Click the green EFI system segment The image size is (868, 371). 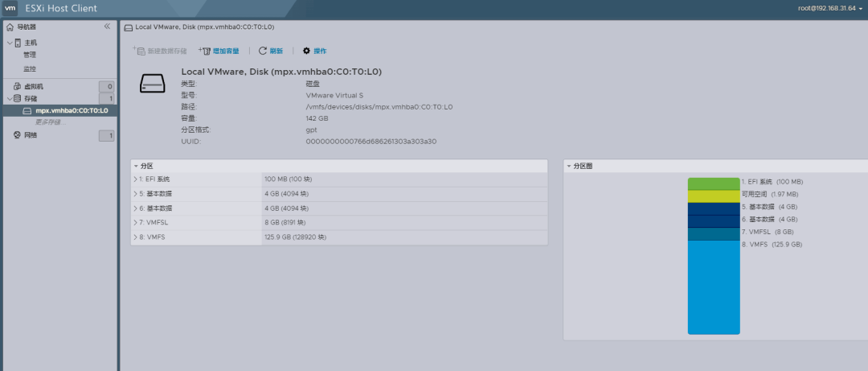714,184
